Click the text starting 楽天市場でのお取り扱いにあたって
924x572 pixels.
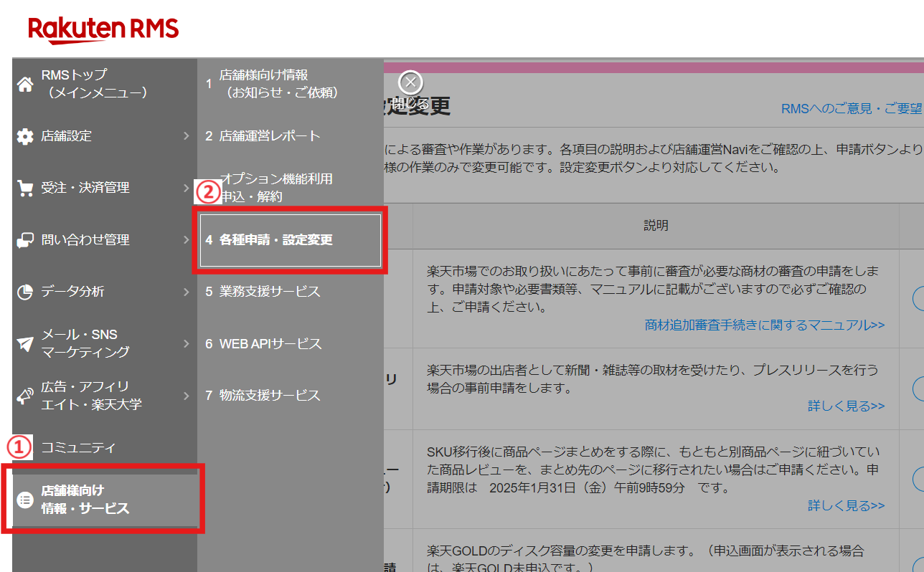pos(653,290)
